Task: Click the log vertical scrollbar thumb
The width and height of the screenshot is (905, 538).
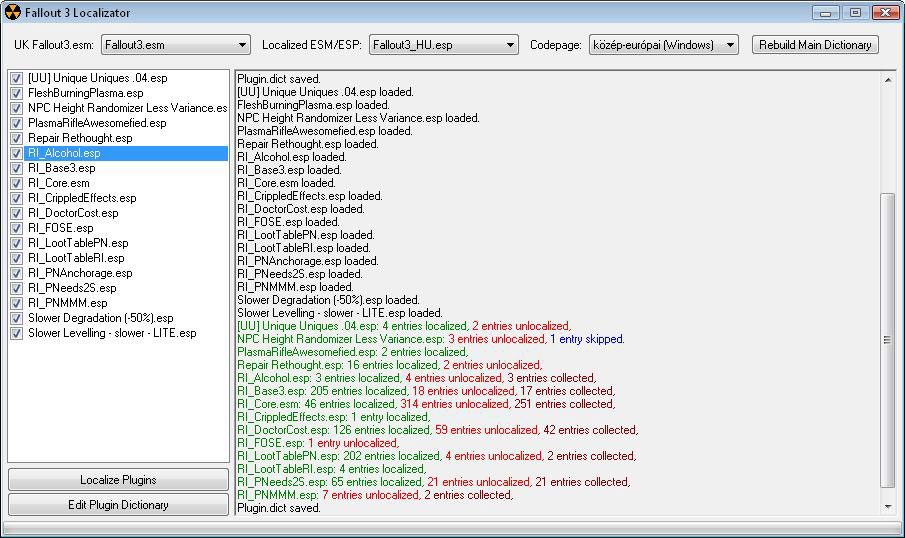Action: click(888, 340)
